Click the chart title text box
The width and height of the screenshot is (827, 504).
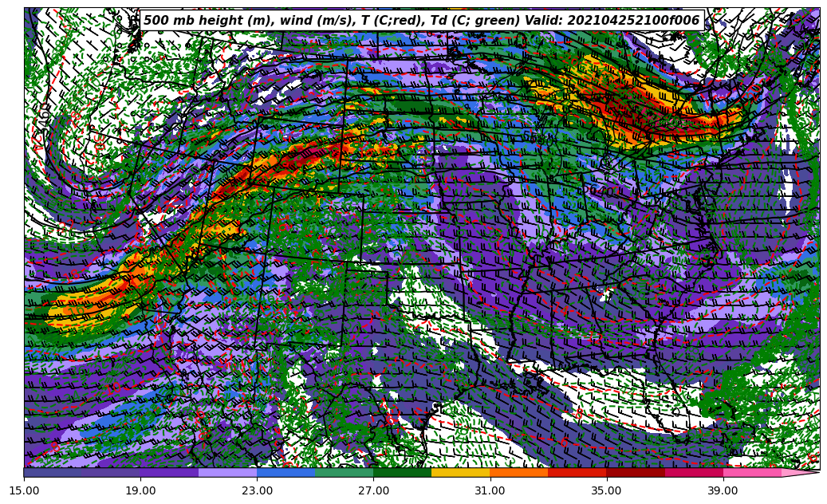[x=422, y=21]
